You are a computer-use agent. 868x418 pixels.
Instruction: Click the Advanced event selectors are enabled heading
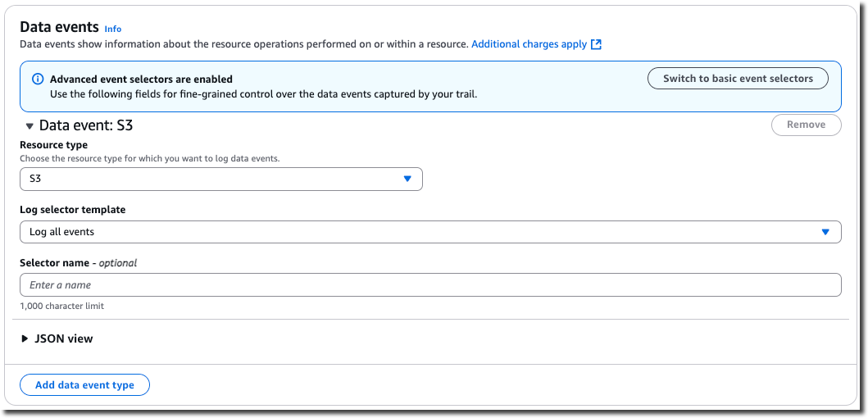[x=141, y=80]
